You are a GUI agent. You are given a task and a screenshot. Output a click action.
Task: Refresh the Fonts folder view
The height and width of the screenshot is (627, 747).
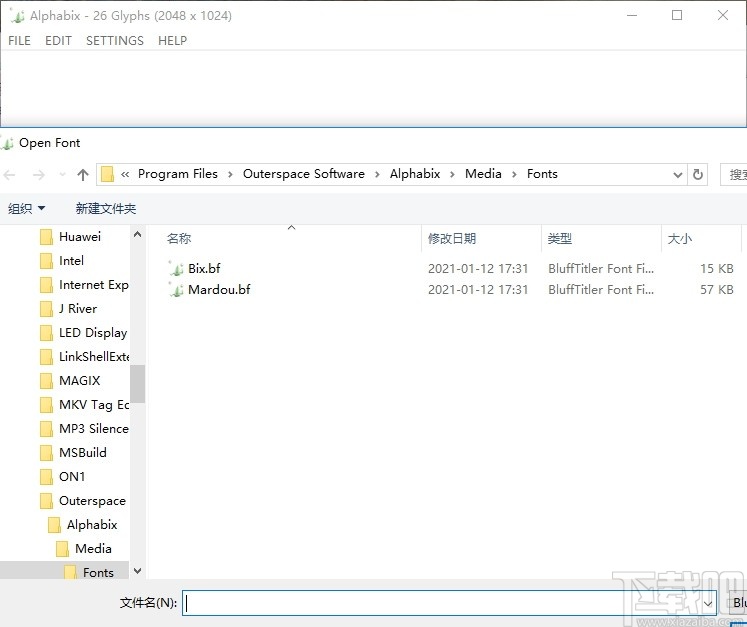click(x=697, y=174)
